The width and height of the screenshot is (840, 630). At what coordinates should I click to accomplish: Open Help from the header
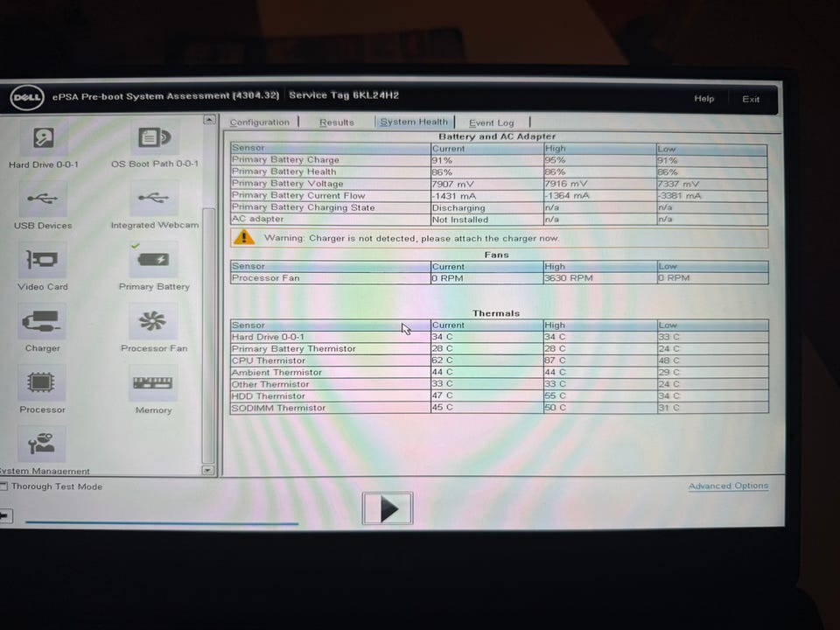point(703,99)
